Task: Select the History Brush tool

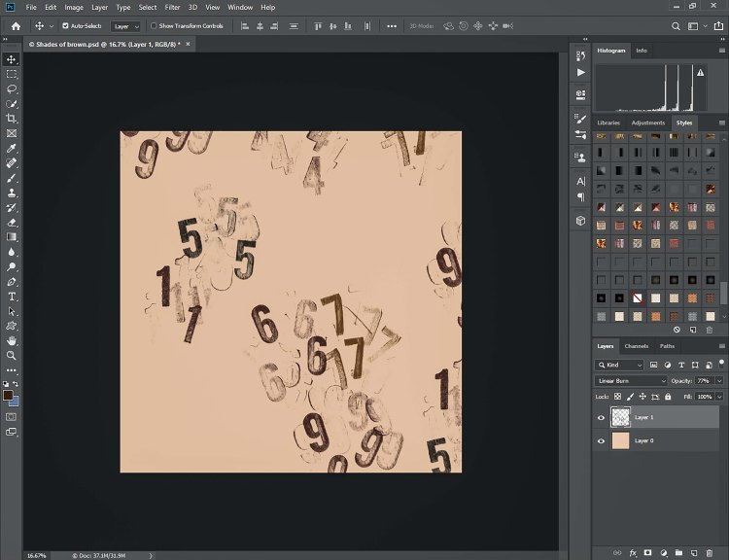Action: (x=12, y=207)
